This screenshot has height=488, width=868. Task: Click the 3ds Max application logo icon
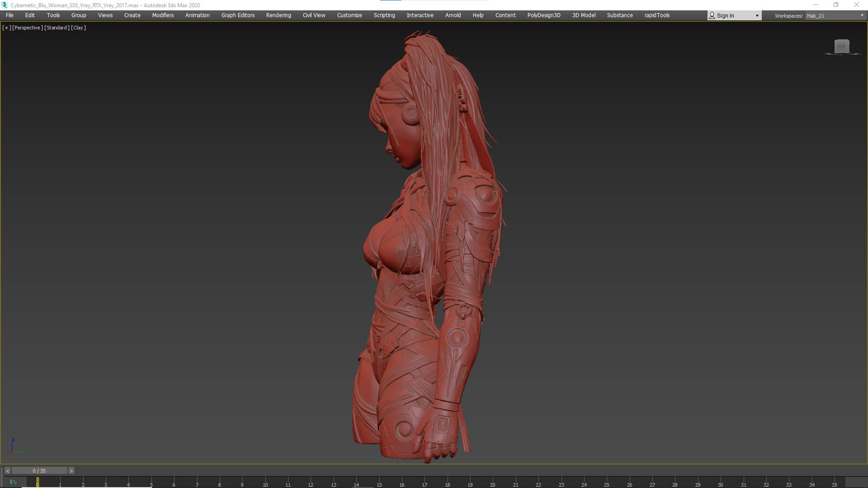[x=5, y=5]
